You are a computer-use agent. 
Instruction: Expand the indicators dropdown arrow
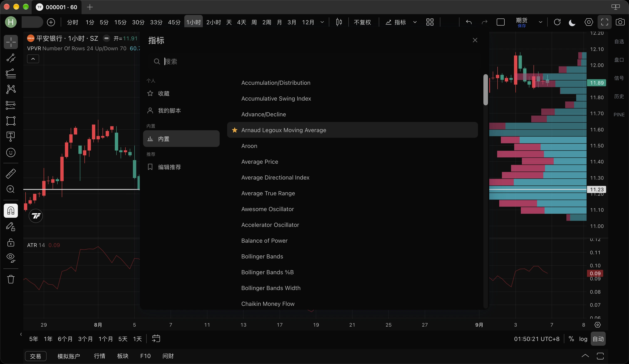[x=415, y=22]
